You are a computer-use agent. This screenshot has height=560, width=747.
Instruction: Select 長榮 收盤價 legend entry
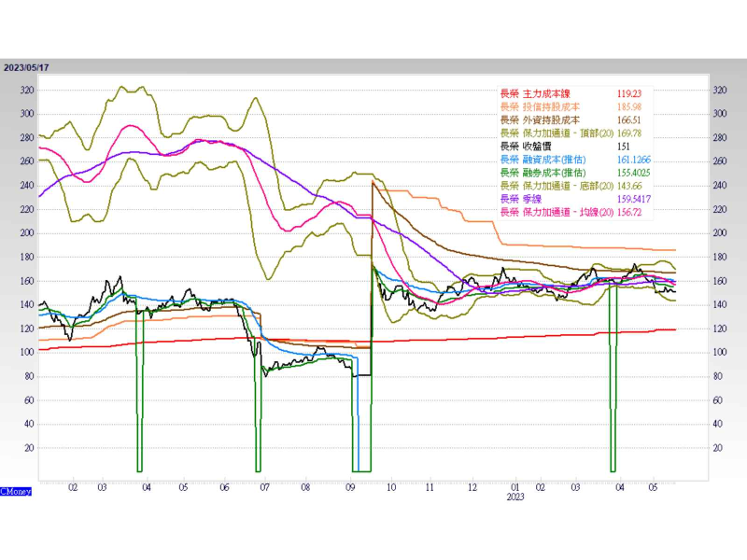click(528, 147)
